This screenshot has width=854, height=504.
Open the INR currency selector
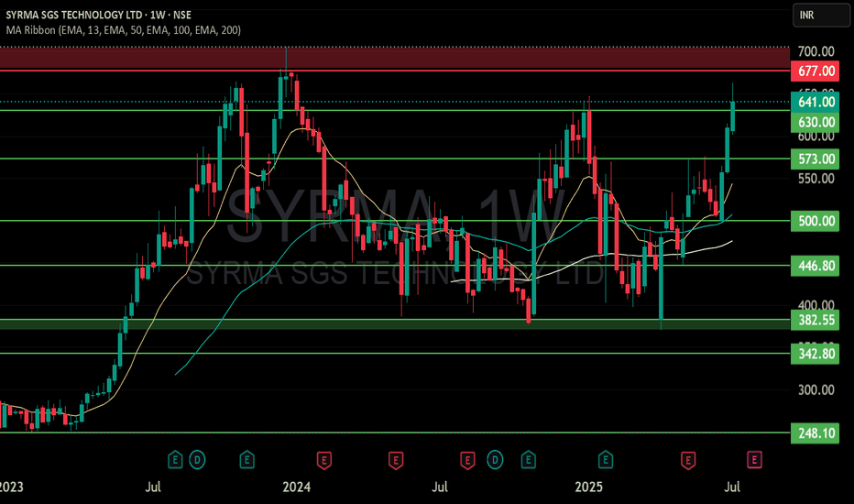[821, 16]
